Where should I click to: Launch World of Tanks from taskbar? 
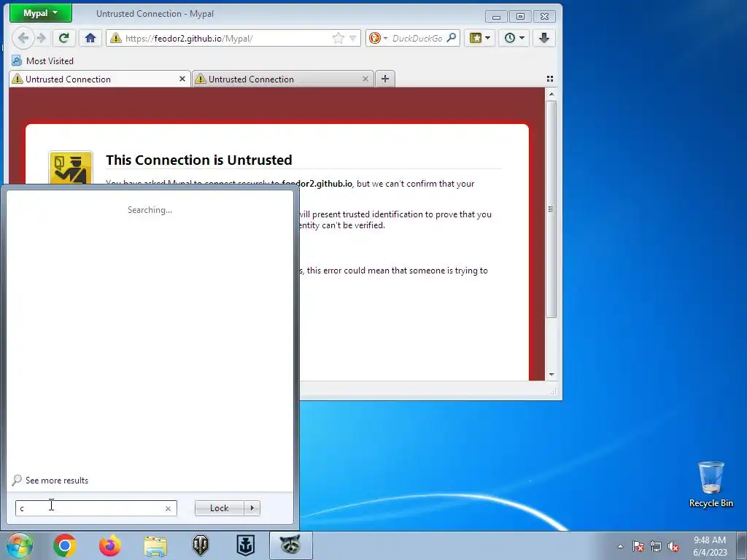[201, 545]
